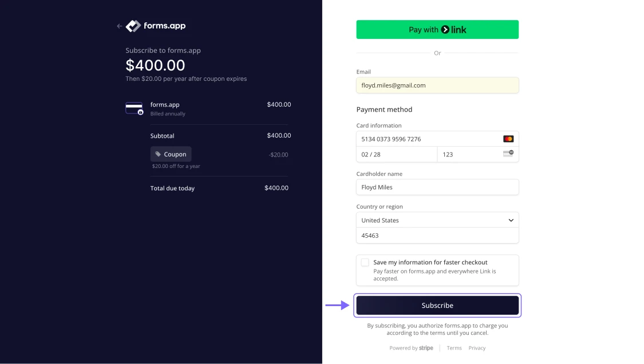Click the back arrow beside forms.app logo

(x=119, y=26)
